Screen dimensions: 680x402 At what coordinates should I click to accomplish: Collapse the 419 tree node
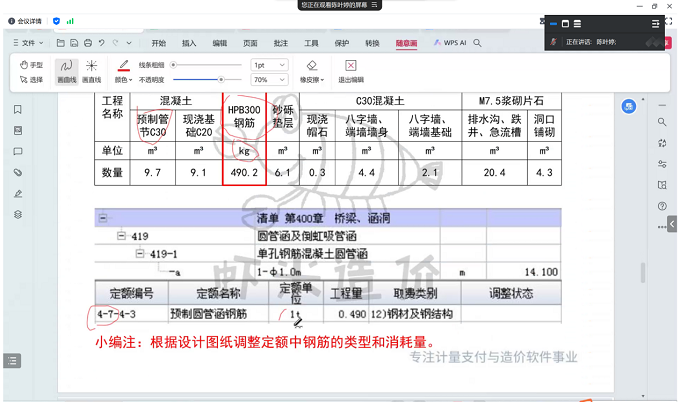pos(121,236)
